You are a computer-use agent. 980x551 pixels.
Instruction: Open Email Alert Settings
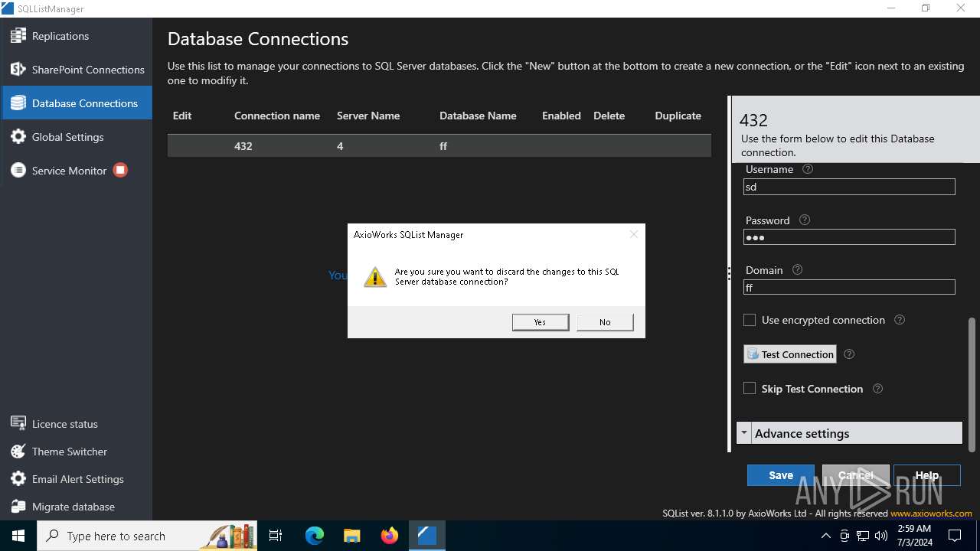click(77, 479)
